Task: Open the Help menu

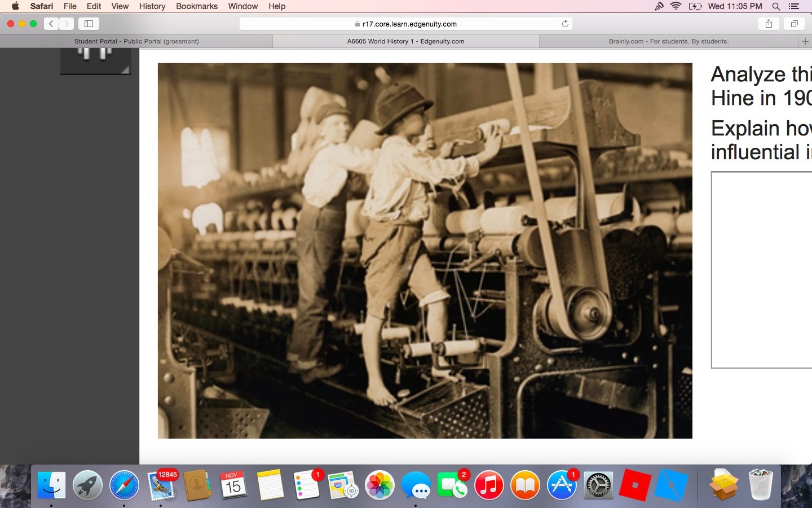Action: [x=277, y=6]
